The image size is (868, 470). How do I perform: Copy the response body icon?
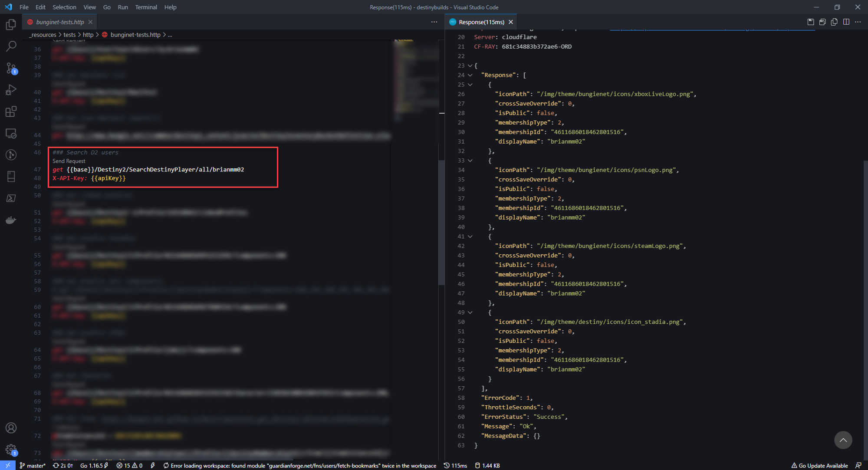tap(834, 22)
